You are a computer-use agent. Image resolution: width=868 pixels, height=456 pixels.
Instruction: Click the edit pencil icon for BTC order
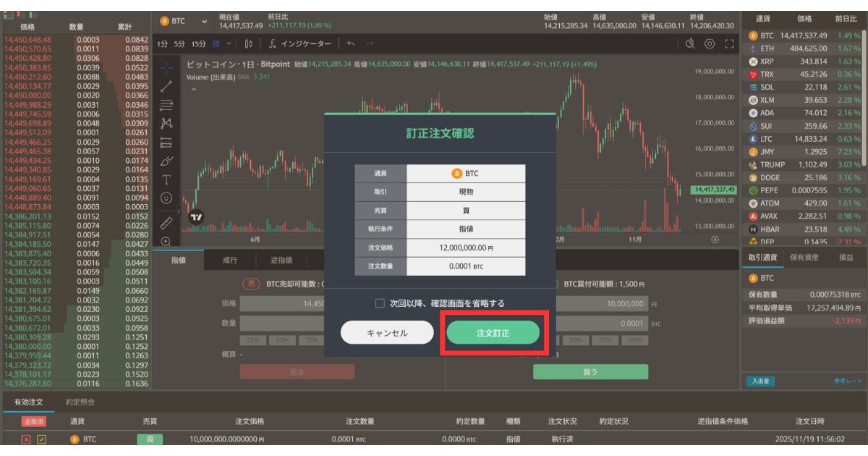coord(42,439)
